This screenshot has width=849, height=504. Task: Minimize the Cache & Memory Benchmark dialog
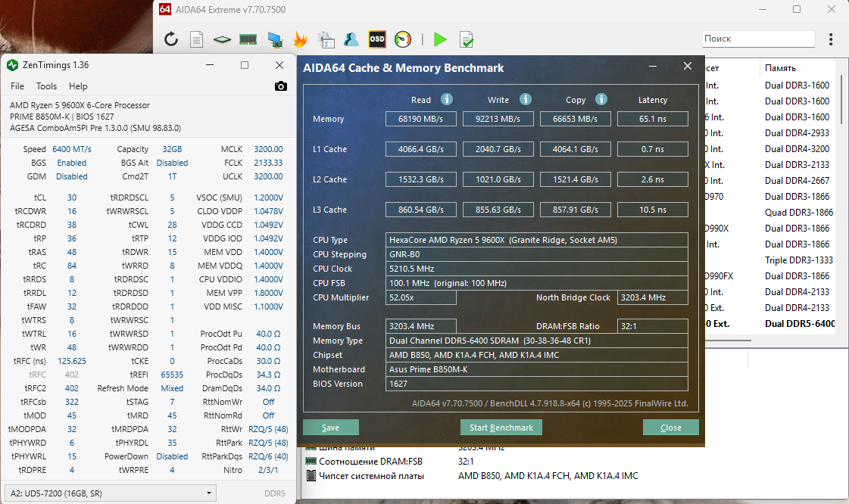(653, 66)
